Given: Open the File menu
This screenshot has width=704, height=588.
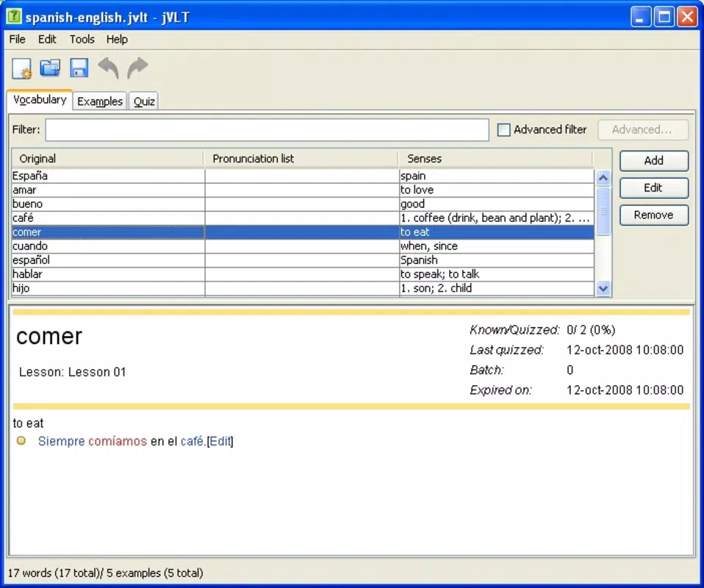Looking at the screenshot, I should click(18, 40).
